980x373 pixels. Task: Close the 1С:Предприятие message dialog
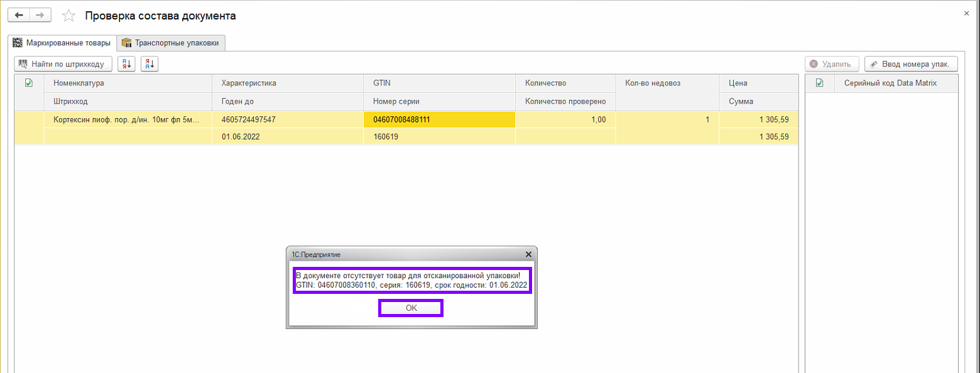coord(528,254)
